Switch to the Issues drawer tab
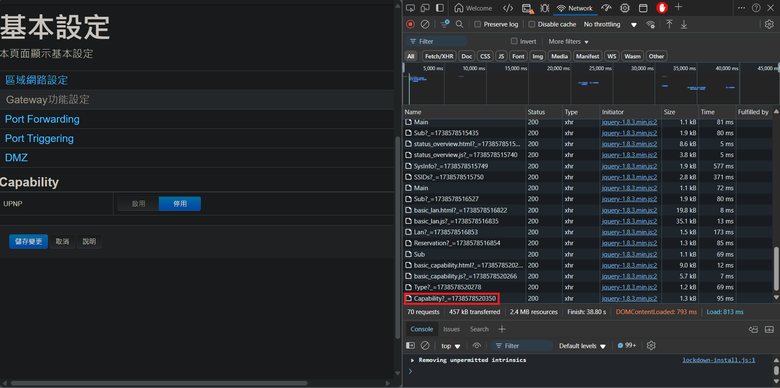The image size is (780, 388). 452,329
